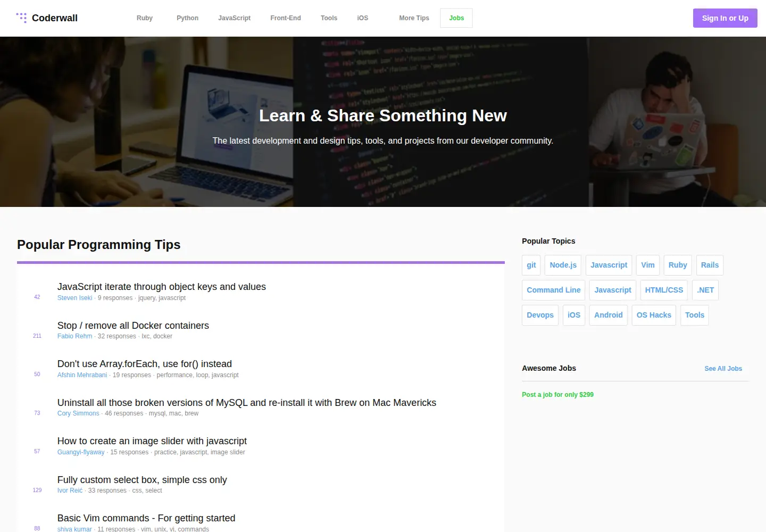Open Afshin Mehrabani's author page
Image resolution: width=766 pixels, height=532 pixels.
[x=82, y=375]
